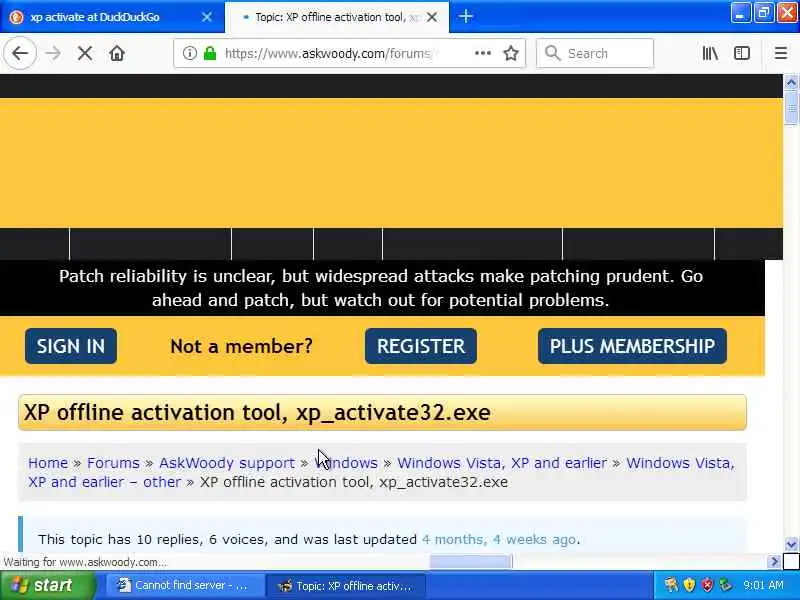This screenshot has height=600, width=800.
Task: Open the Library icon
Action: [710, 53]
